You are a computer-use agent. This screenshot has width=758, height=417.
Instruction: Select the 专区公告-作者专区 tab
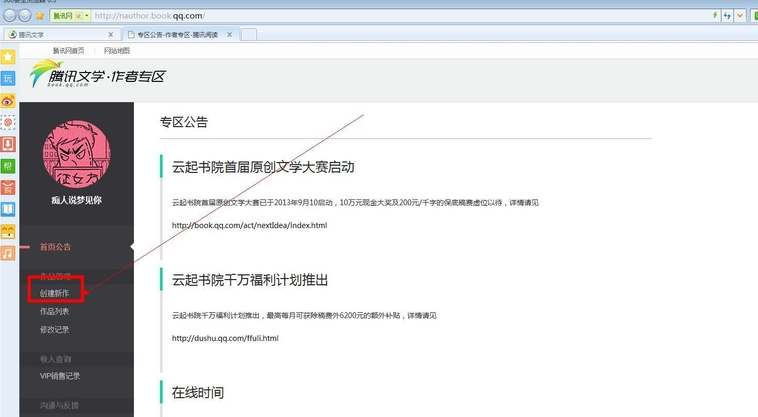coord(179,35)
